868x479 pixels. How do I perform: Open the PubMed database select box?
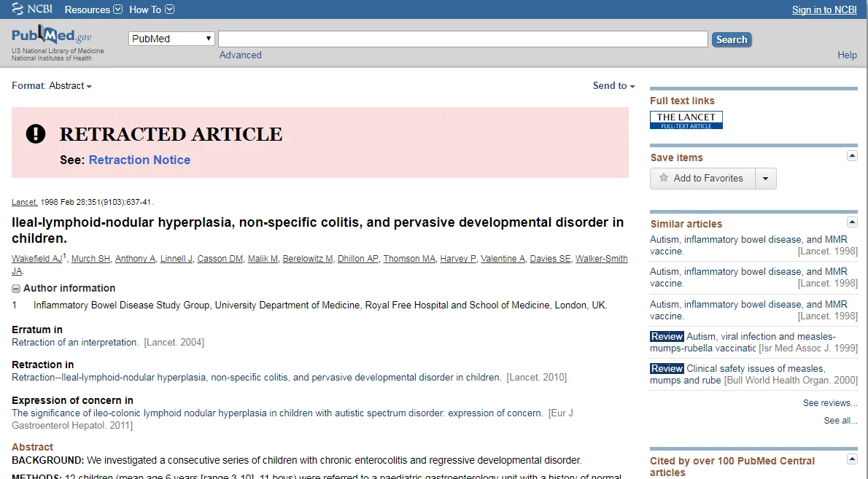[171, 38]
